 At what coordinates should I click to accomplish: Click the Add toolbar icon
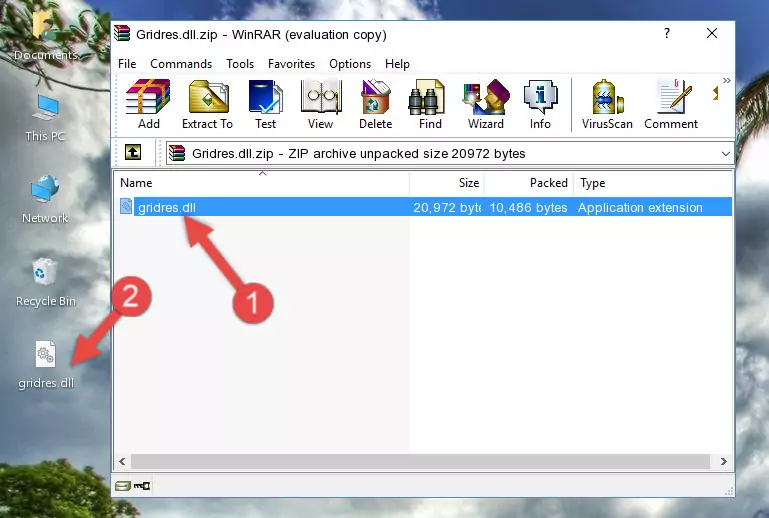coord(148,104)
